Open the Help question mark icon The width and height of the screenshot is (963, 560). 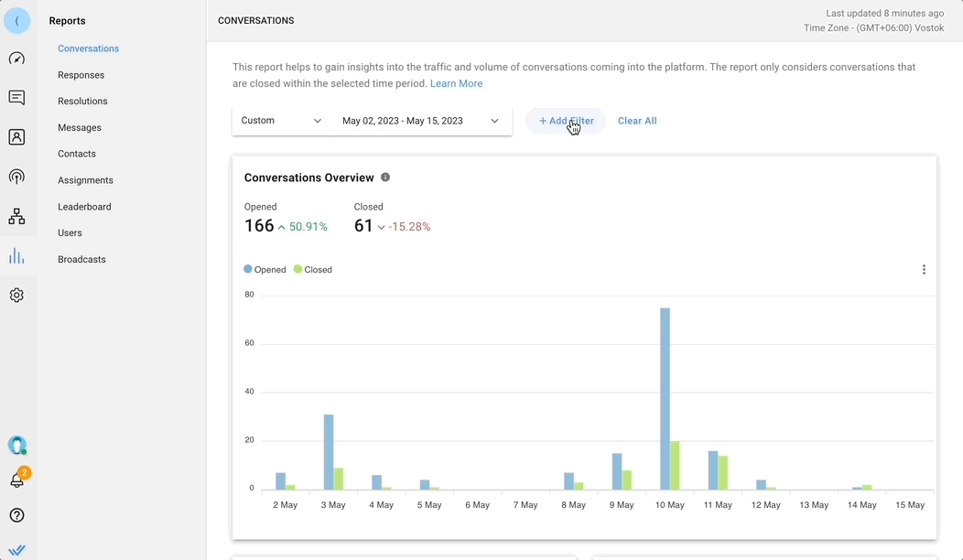click(16, 515)
